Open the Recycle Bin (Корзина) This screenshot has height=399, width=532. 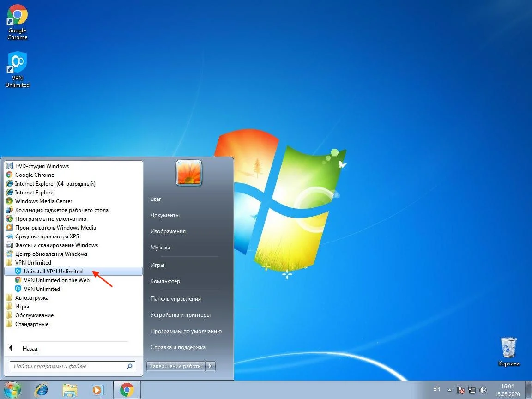[508, 351]
